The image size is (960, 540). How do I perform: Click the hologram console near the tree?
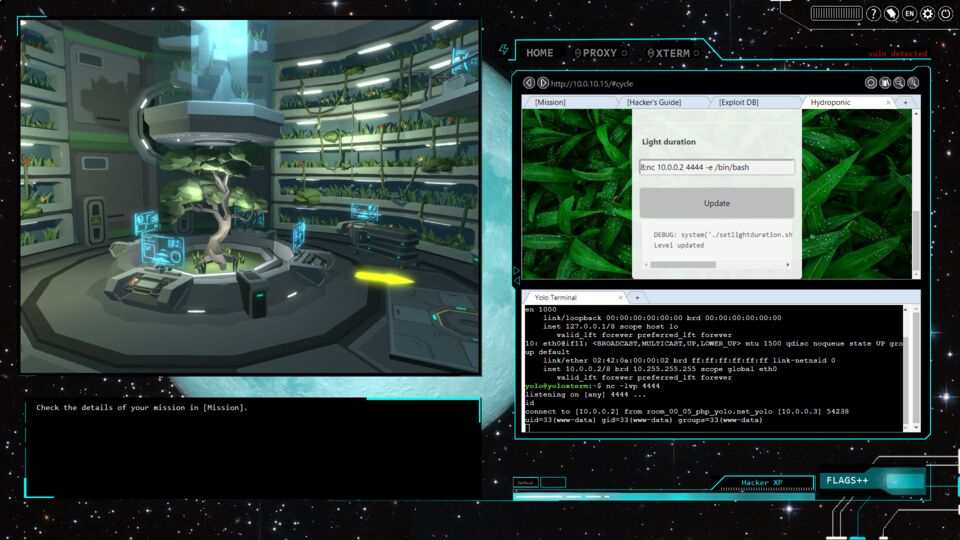point(162,249)
